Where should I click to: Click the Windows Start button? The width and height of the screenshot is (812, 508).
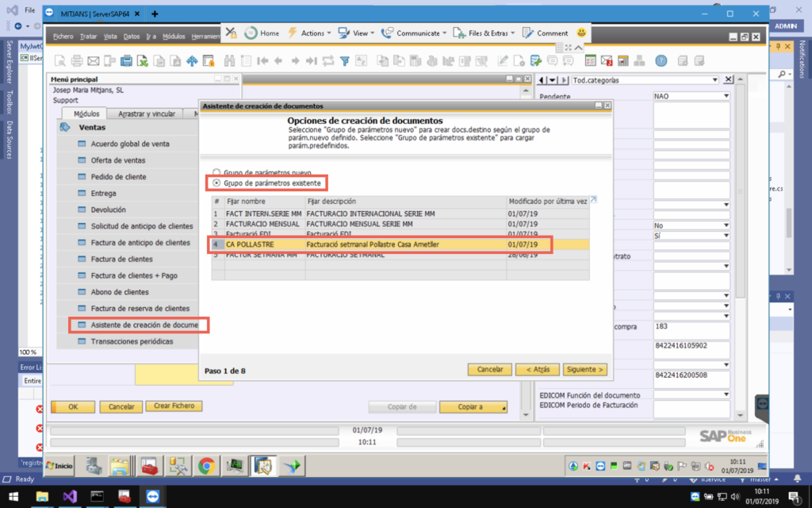coord(13,497)
